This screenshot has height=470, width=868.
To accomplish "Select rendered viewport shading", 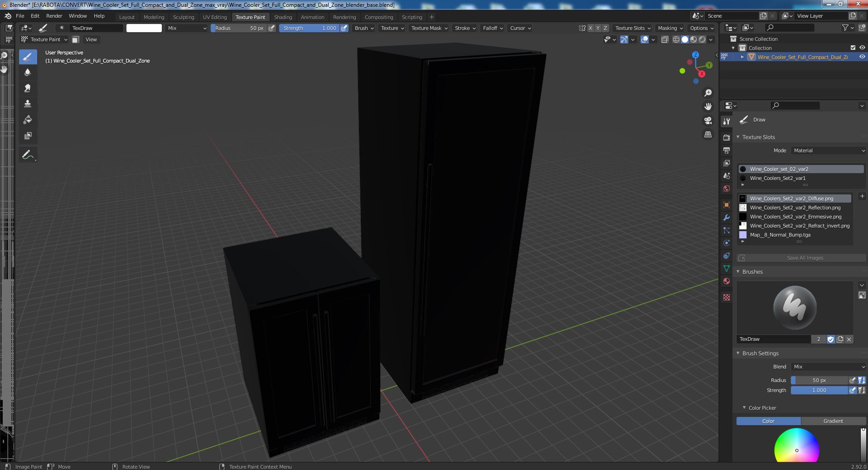I will coord(702,39).
